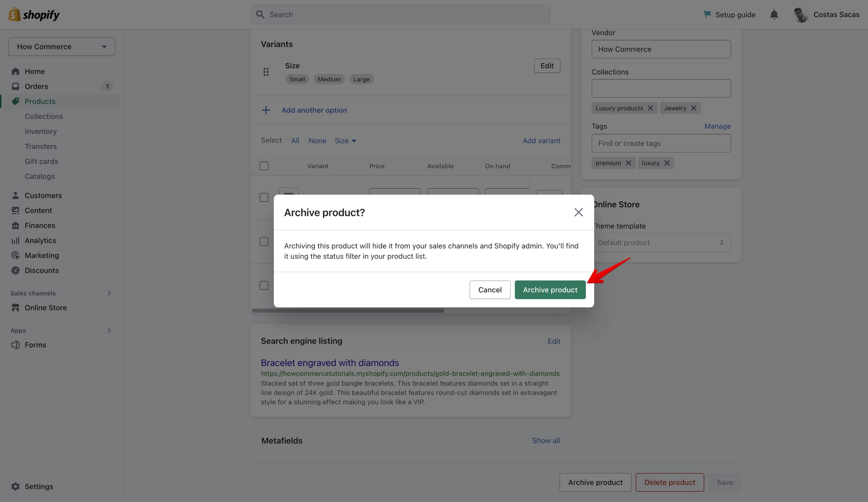Screen dimensions: 868x502
Task: Open Customers section
Action: 43,195
